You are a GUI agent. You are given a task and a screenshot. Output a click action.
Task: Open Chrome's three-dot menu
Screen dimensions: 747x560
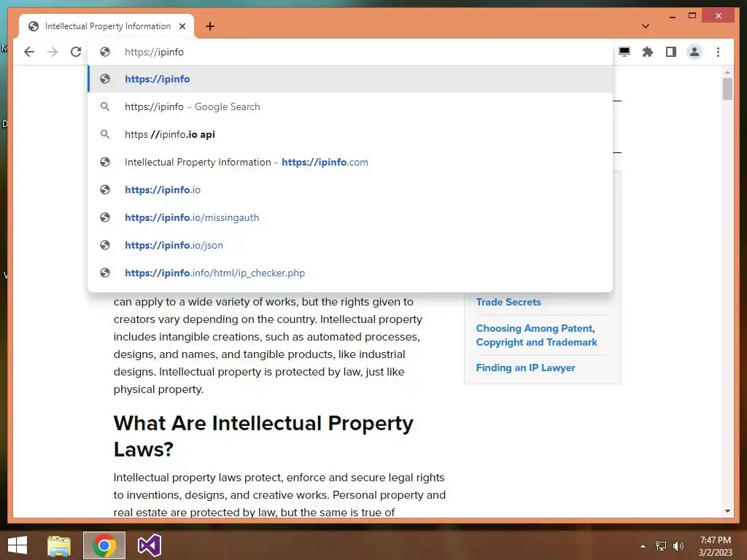[718, 52]
